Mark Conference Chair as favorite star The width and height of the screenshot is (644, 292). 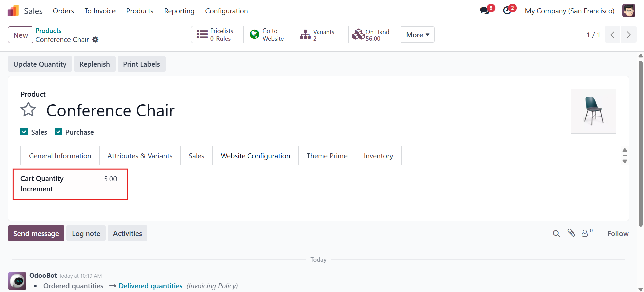pos(28,110)
